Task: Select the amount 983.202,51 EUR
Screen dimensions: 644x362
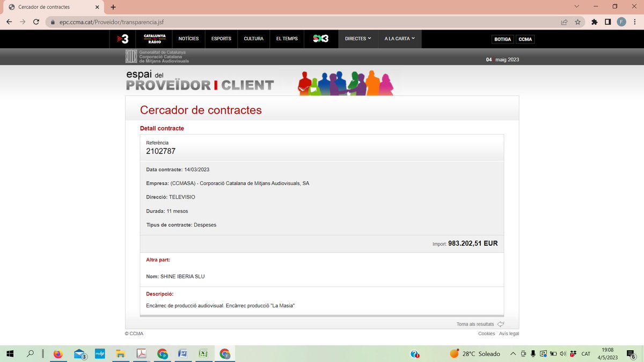Action: pyautogui.click(x=473, y=243)
